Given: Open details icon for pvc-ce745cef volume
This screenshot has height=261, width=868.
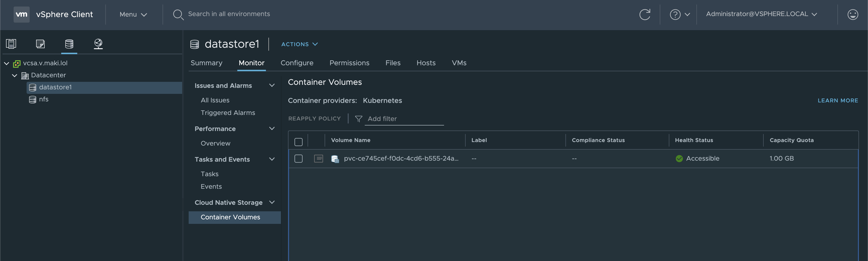Looking at the screenshot, I should click(x=318, y=159).
